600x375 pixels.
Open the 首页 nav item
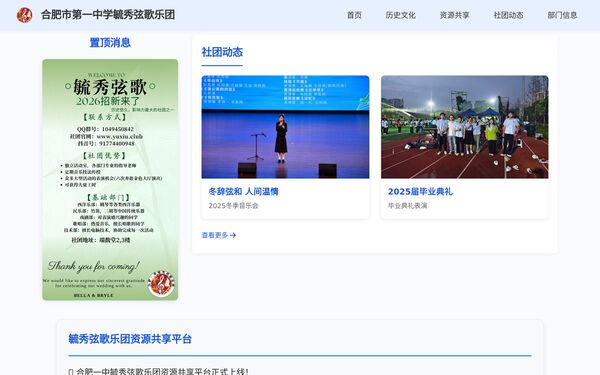coord(354,15)
